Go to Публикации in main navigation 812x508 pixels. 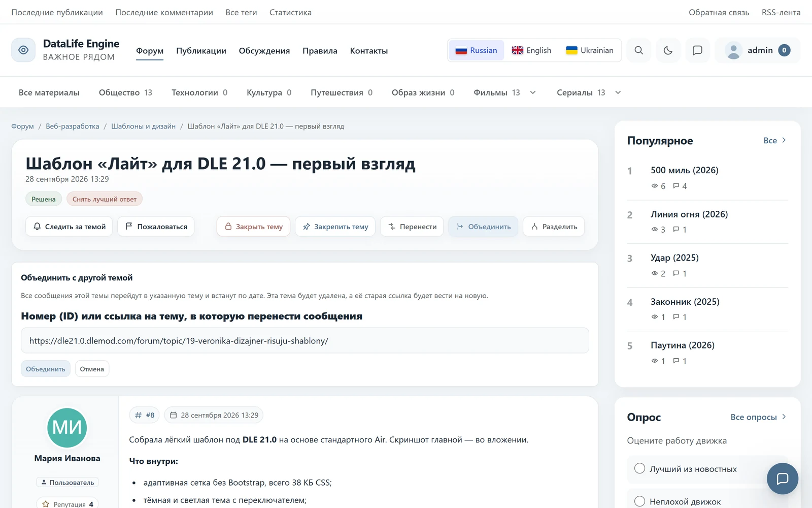(201, 51)
